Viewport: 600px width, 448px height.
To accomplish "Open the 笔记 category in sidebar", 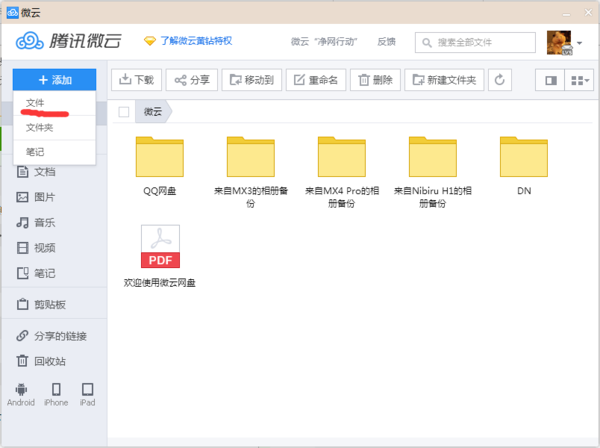I will coord(36,273).
